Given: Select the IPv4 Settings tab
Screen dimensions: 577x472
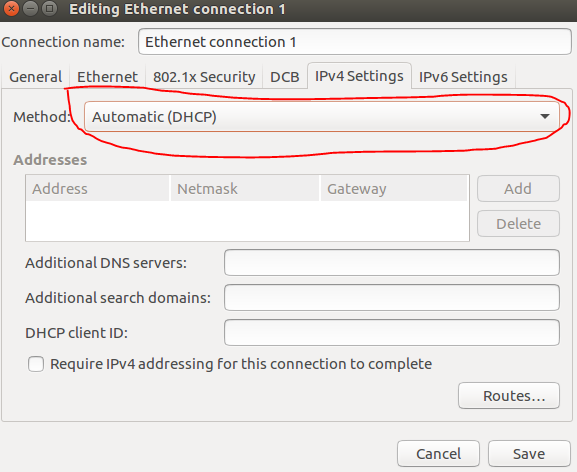Looking at the screenshot, I should coord(359,76).
